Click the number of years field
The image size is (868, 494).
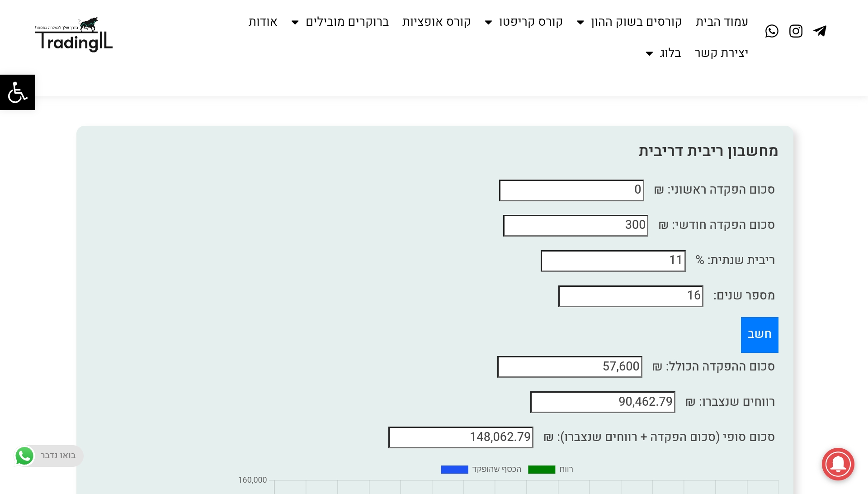point(630,296)
